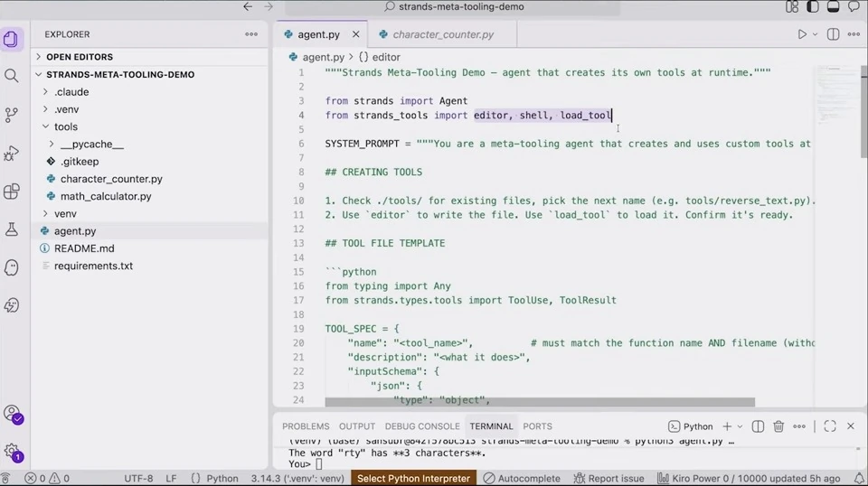Add a new terminal with the plus icon
Viewport: 868px width, 486px height.
point(727,426)
